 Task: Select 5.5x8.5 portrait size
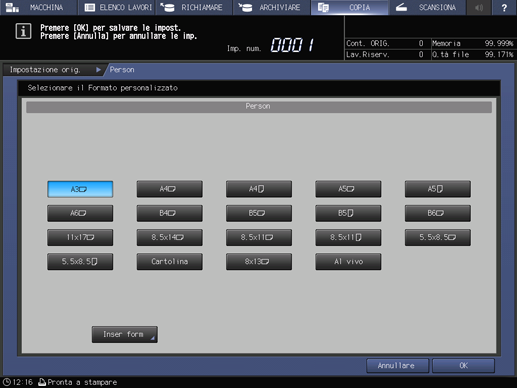point(80,262)
